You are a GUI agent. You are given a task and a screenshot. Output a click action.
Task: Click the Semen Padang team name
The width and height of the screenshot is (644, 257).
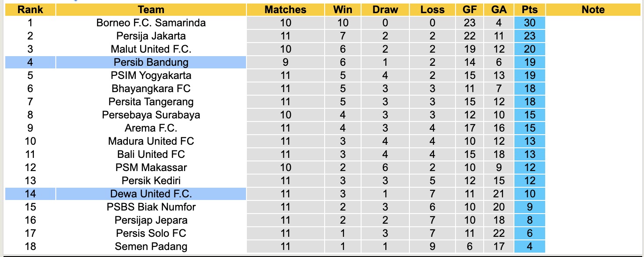coord(151,246)
